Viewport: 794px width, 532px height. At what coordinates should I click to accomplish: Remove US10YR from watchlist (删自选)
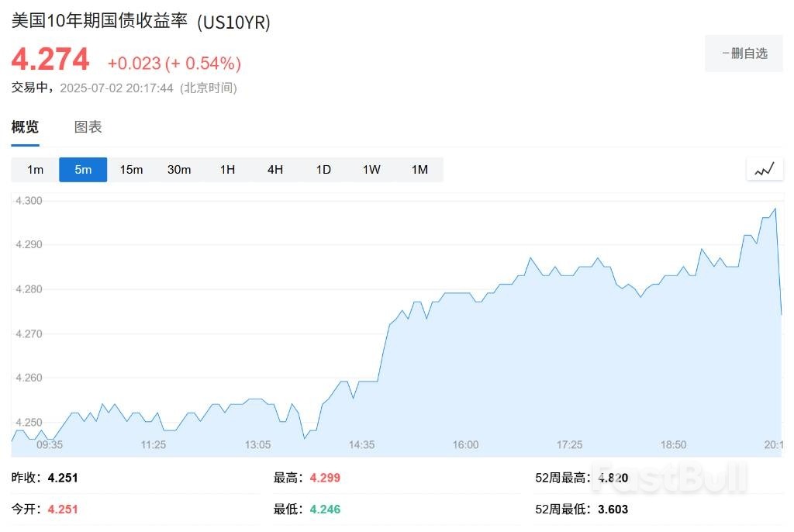coord(744,54)
